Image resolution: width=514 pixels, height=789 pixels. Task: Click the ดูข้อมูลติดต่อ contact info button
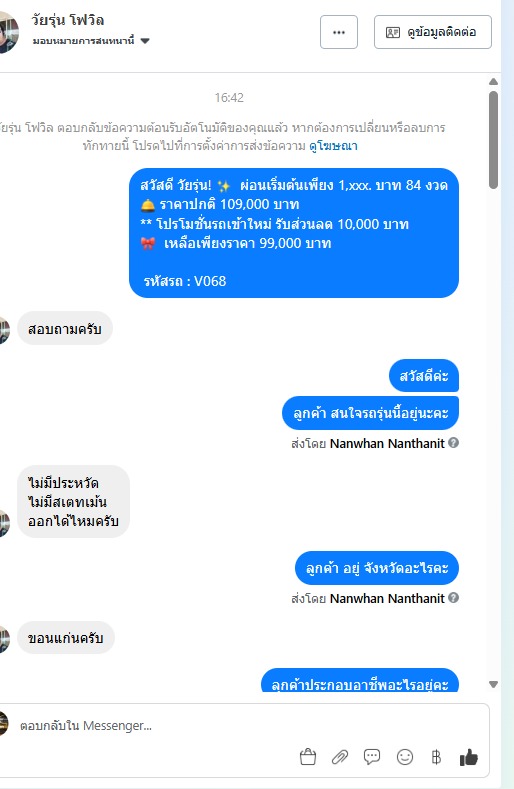pos(432,32)
